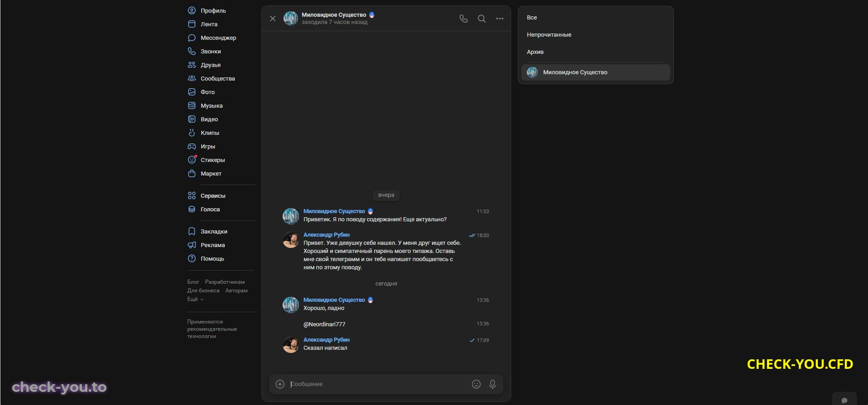Select the Непрочитанные filter
The width and height of the screenshot is (868, 405).
pos(596,35)
